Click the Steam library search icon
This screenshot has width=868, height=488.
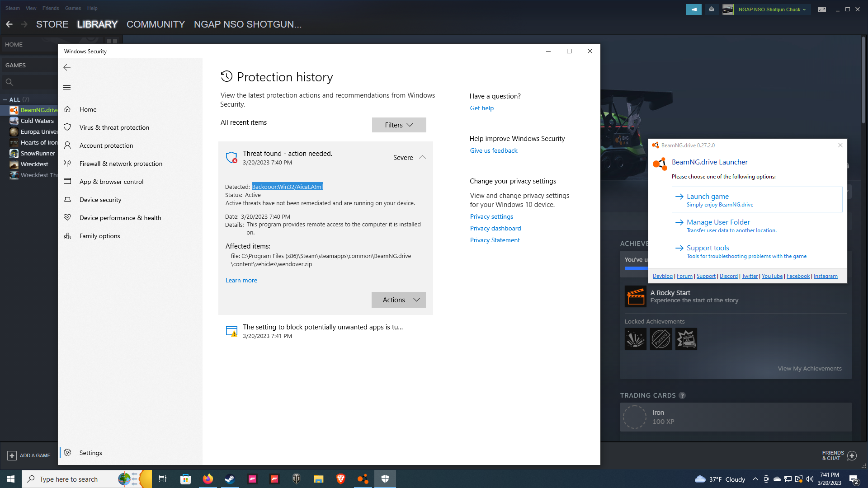pos(9,82)
